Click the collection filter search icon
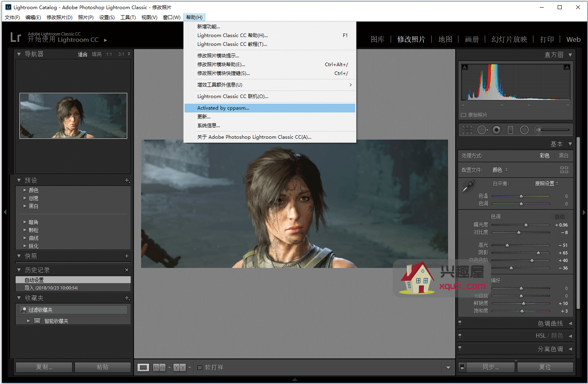 (x=24, y=310)
